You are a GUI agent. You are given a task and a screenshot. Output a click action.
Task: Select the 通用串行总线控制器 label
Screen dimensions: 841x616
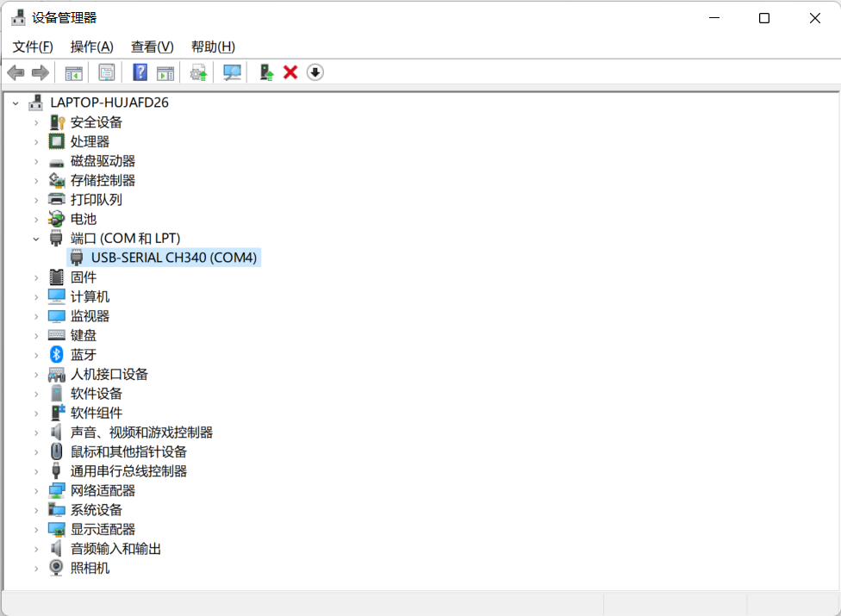point(128,471)
